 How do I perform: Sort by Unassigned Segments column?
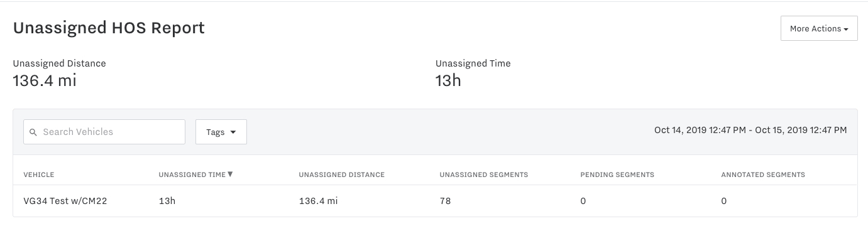coord(484,175)
